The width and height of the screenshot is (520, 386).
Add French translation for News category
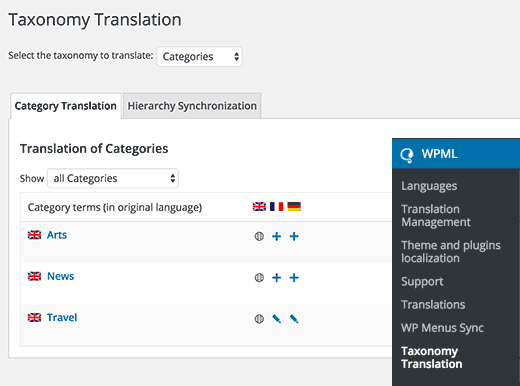coord(276,277)
